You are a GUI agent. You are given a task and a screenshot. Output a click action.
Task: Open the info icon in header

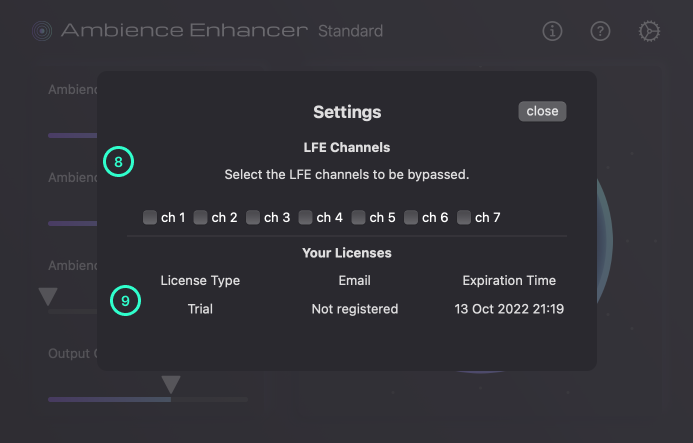pos(552,31)
